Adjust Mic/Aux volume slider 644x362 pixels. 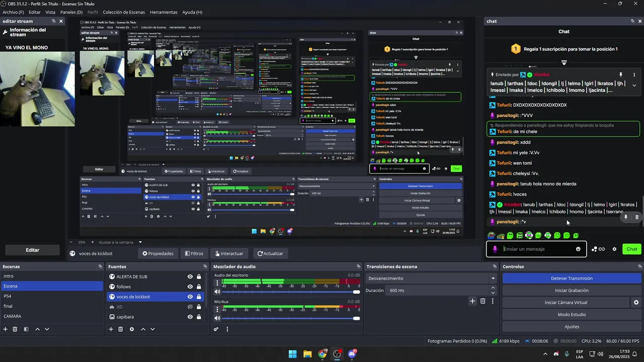(x=291, y=318)
